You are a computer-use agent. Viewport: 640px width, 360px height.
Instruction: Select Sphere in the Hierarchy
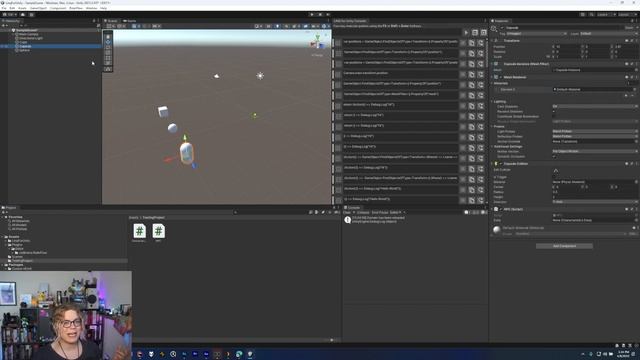click(x=25, y=50)
